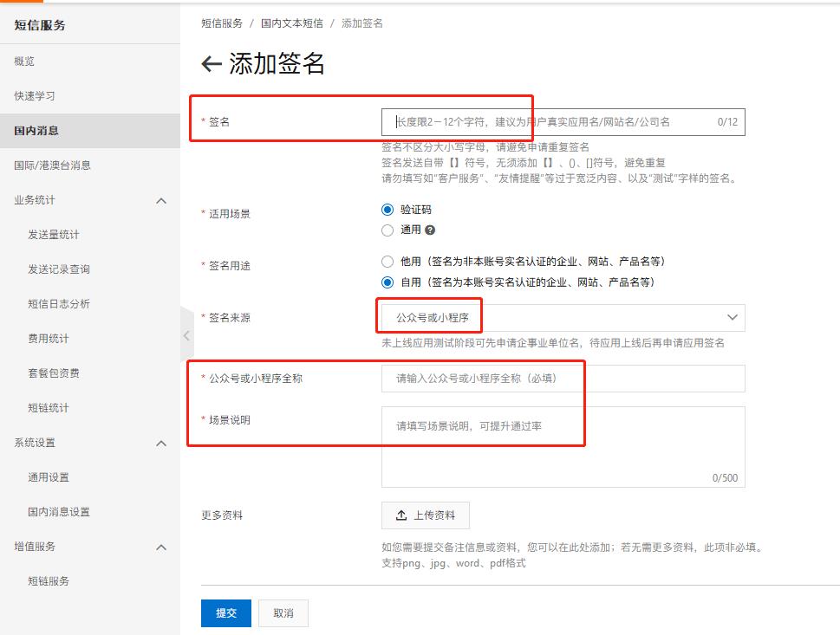Collapse the 系统设置 section chevron
This screenshot has width=840, height=635.
161,444
